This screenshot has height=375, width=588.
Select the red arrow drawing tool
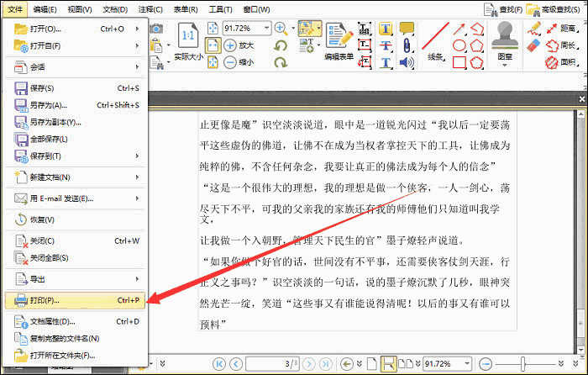click(459, 29)
